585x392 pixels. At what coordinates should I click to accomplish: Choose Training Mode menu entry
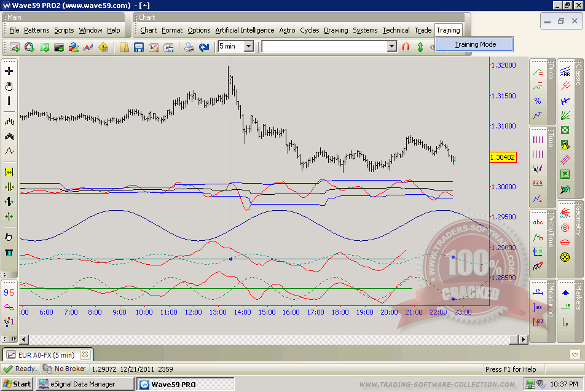(475, 44)
